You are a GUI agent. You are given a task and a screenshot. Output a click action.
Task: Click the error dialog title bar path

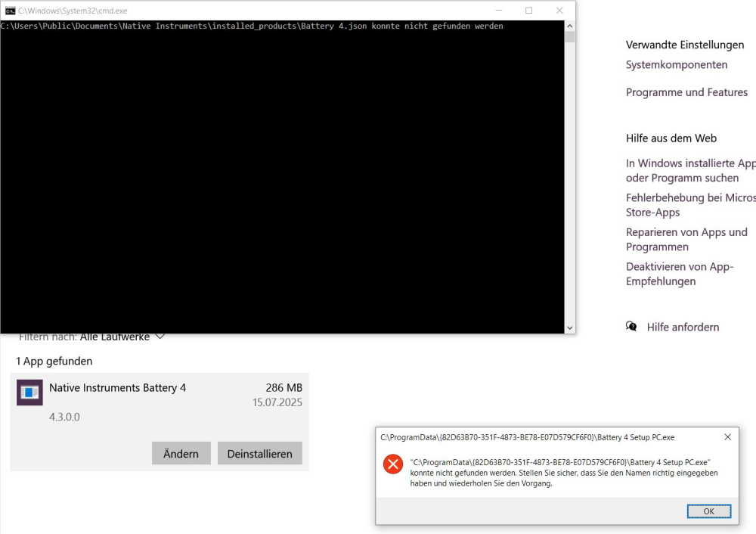527,437
